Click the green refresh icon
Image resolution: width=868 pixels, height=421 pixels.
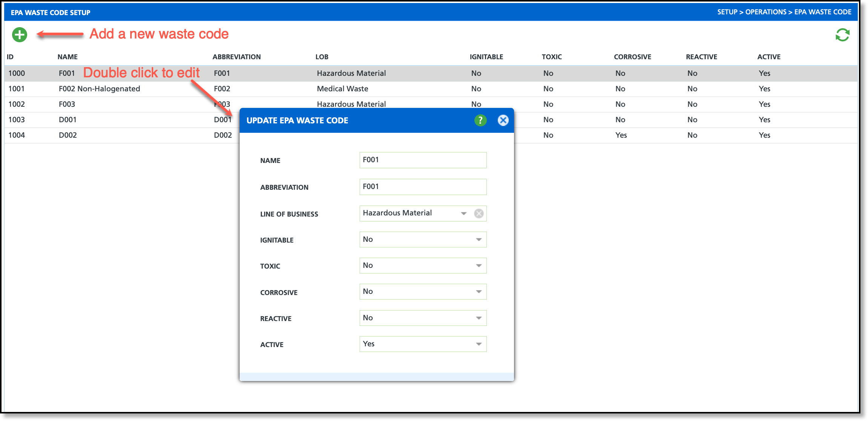(842, 35)
